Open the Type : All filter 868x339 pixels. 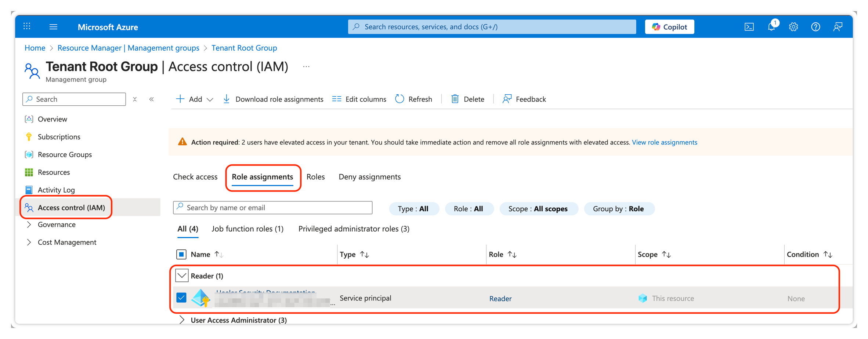tap(413, 209)
